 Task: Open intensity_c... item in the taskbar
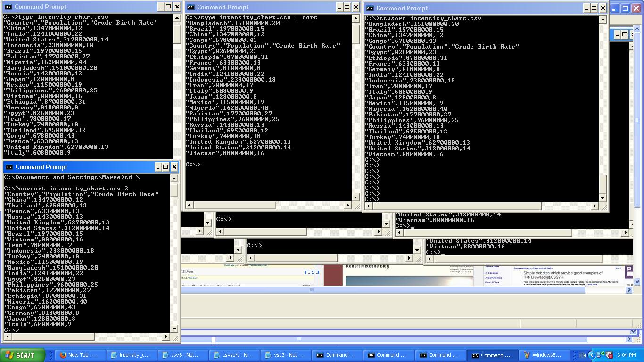pyautogui.click(x=131, y=355)
